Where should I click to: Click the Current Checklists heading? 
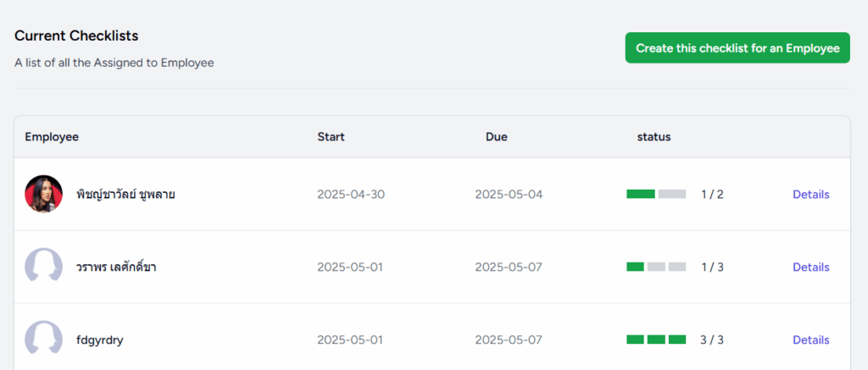click(76, 36)
